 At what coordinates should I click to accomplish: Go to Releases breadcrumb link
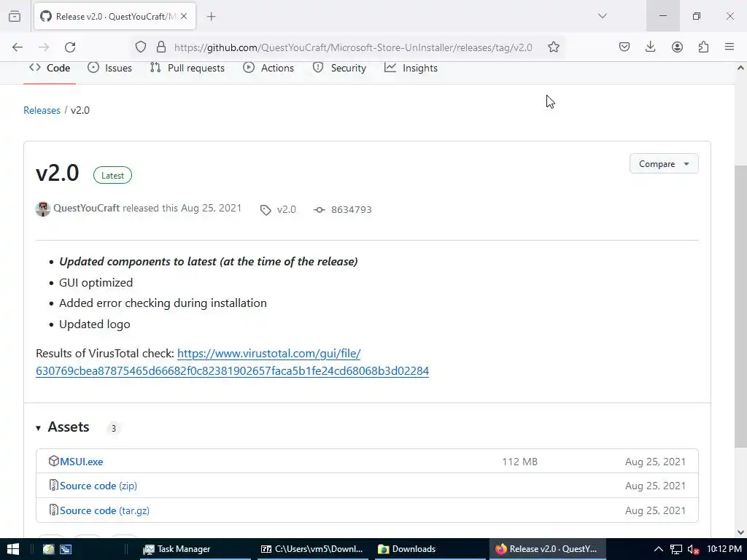point(42,111)
